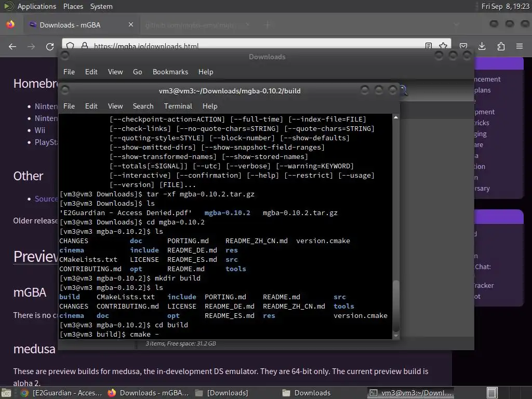Open the Firefox extensions puzzle icon
Image resolution: width=532 pixels, height=399 pixels.
click(501, 46)
